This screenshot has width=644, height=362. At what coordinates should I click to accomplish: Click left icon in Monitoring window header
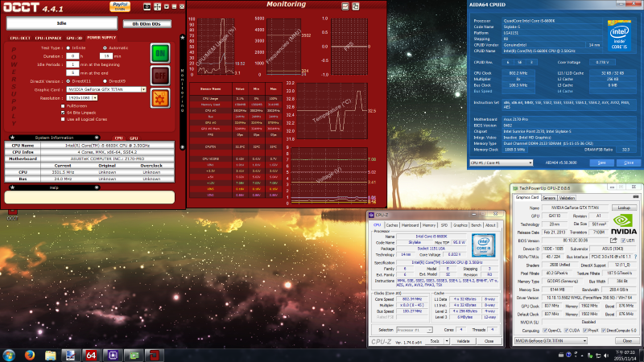[345, 6]
